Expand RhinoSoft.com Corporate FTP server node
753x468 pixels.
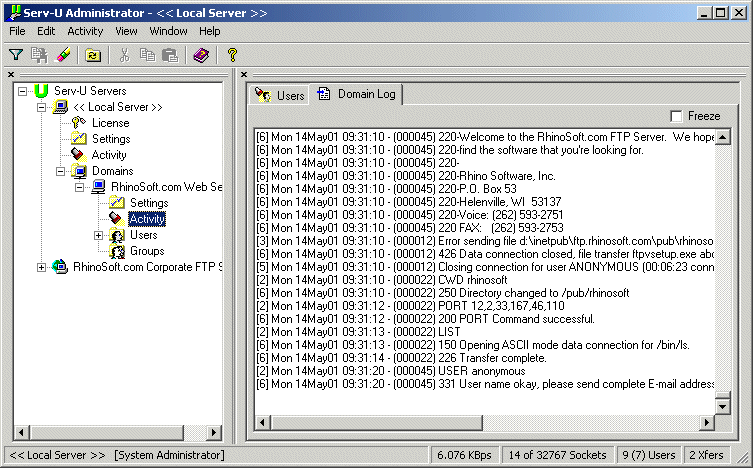coord(42,267)
